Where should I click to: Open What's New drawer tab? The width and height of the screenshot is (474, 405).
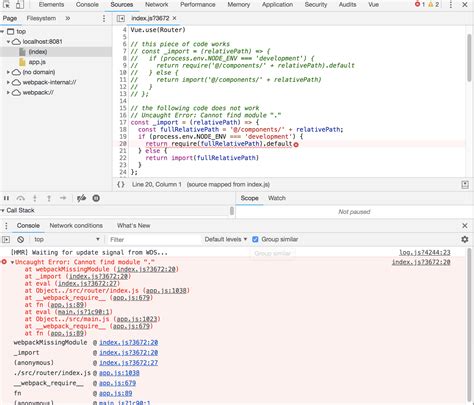133,226
